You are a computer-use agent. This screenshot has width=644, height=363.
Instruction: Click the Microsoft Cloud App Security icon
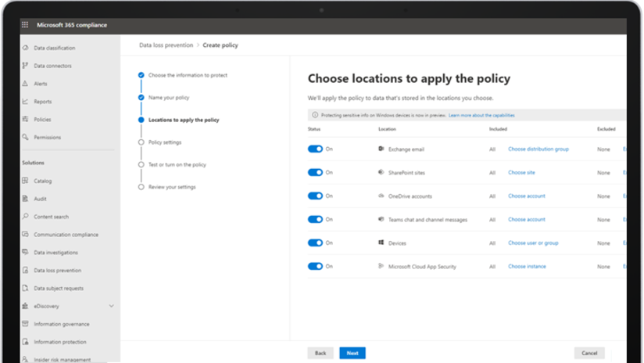[381, 266]
